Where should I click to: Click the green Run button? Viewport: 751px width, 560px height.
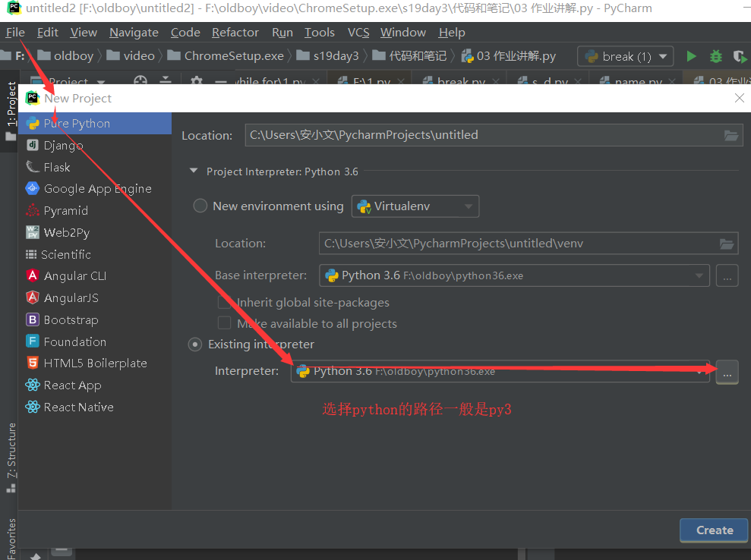click(x=691, y=56)
